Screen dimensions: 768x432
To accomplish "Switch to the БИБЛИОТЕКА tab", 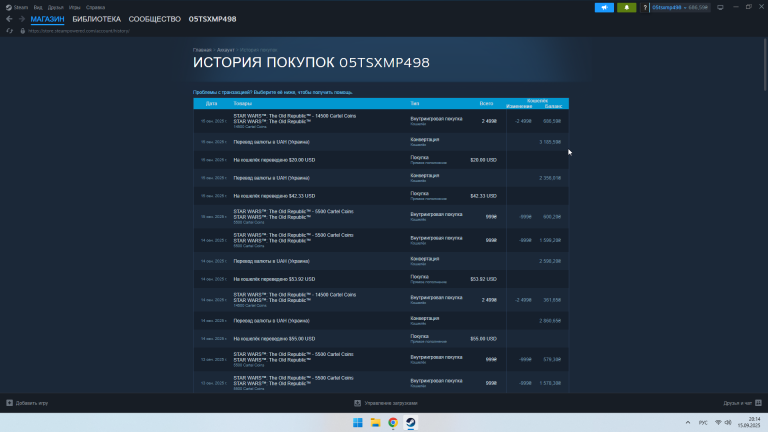I will 96,19.
